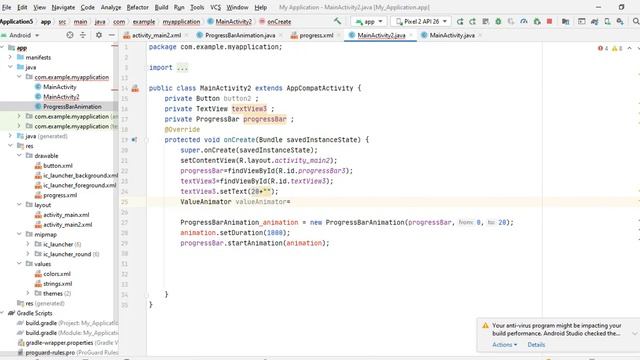
Task: Close the MainActivity2.java tab
Action: [x=411, y=36]
